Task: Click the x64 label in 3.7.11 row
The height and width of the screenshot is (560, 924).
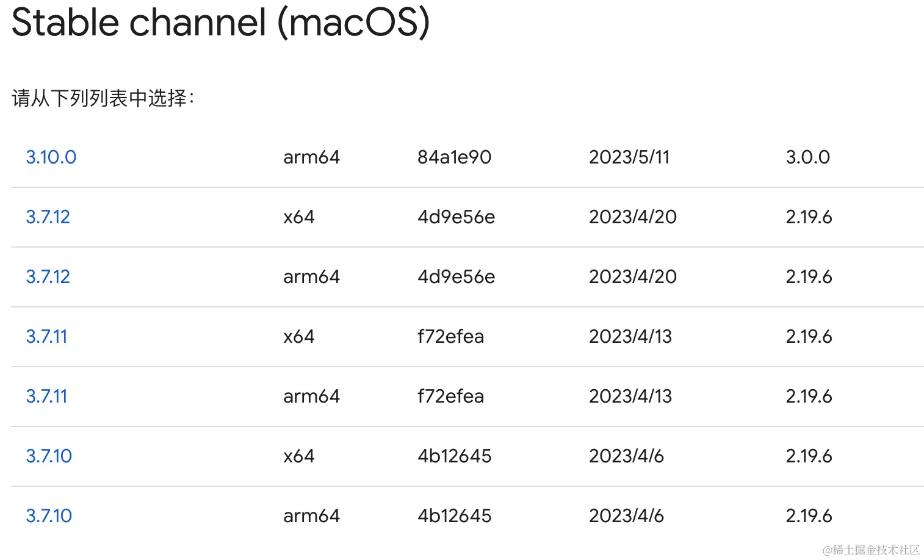Action: pos(299,337)
